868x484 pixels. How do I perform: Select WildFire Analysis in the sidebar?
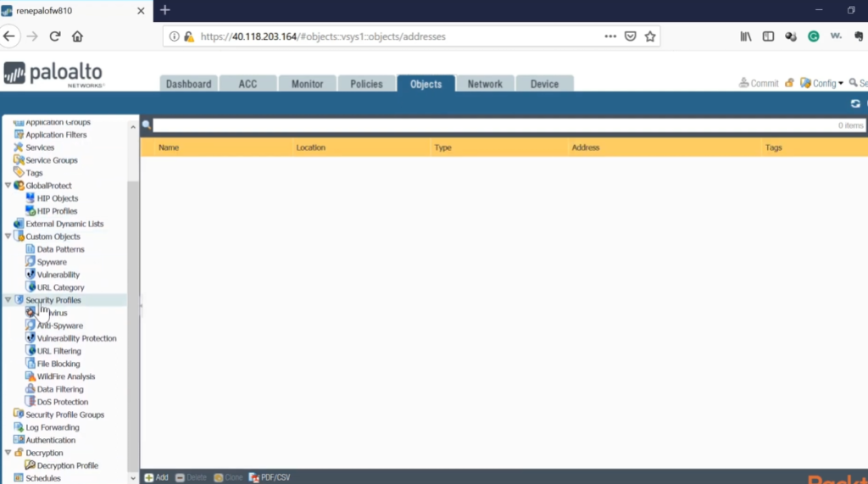(x=65, y=376)
